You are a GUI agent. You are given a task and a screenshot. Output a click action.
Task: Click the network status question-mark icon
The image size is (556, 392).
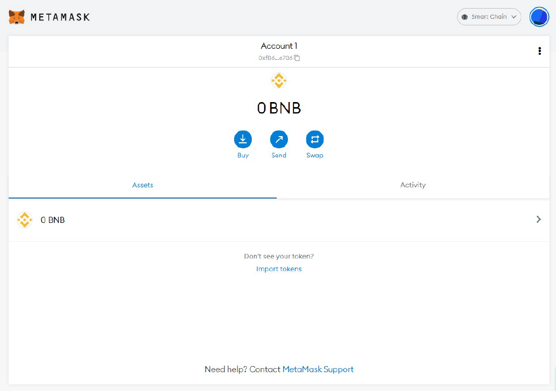(x=465, y=17)
